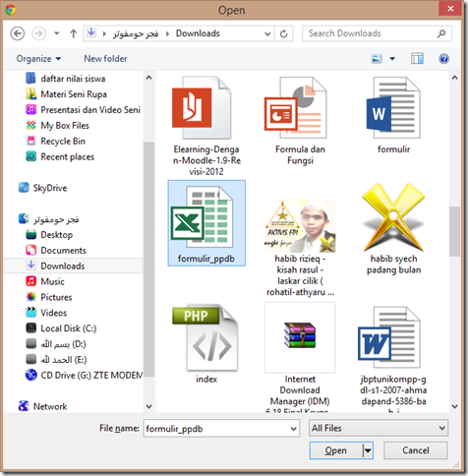Select daftar nilai siswa in sidebar
The height and width of the screenshot is (476, 468).
[x=66, y=79]
